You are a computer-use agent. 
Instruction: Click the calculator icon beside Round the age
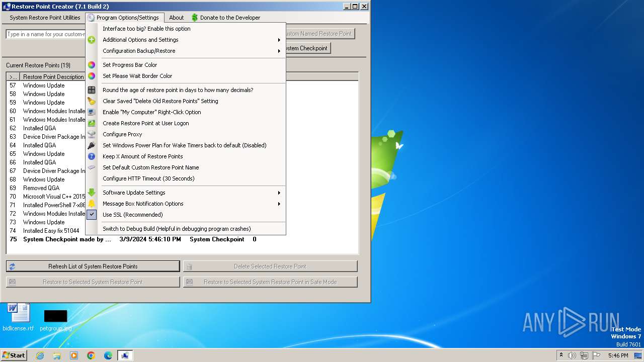tap(92, 90)
